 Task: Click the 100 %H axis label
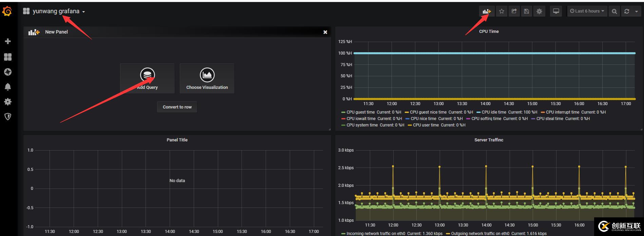pyautogui.click(x=345, y=53)
